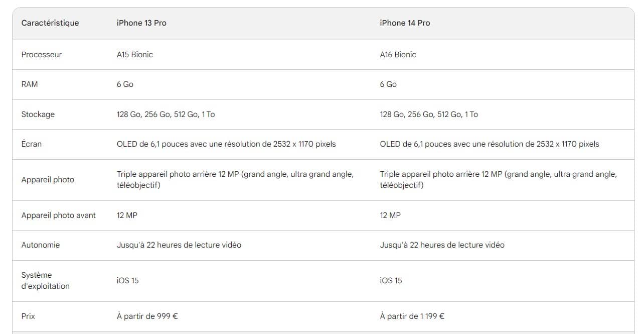
Task: Click the Processeur row label
Action: 42,55
